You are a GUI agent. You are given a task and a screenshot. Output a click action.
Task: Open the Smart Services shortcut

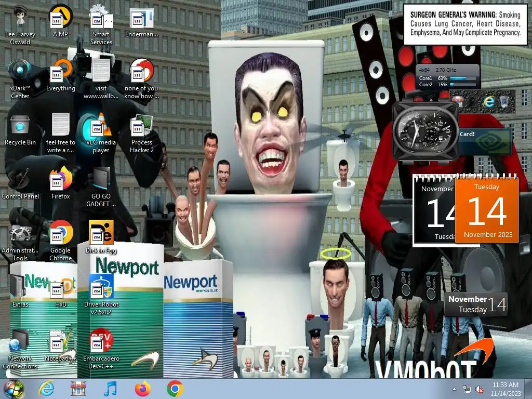pyautogui.click(x=101, y=25)
